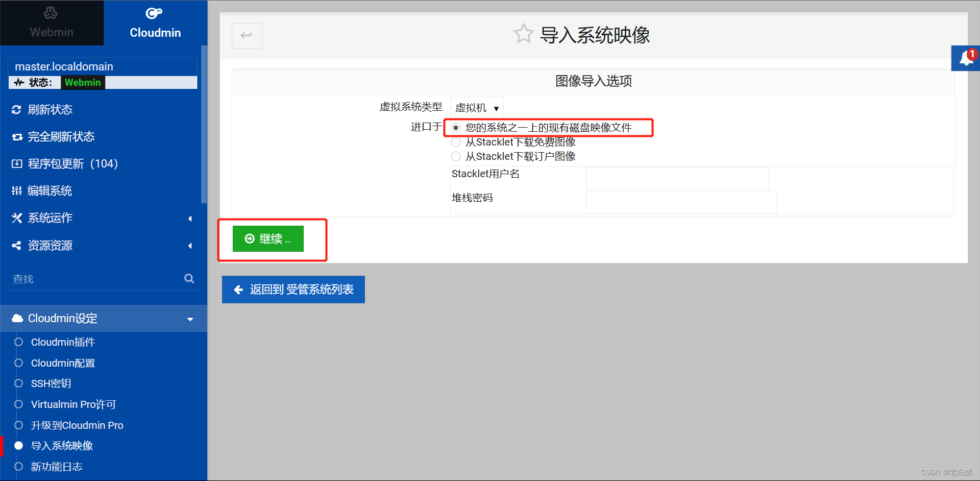Click the star icon next to 导入系统映像 title
The width and height of the screenshot is (980, 481).
[523, 33]
